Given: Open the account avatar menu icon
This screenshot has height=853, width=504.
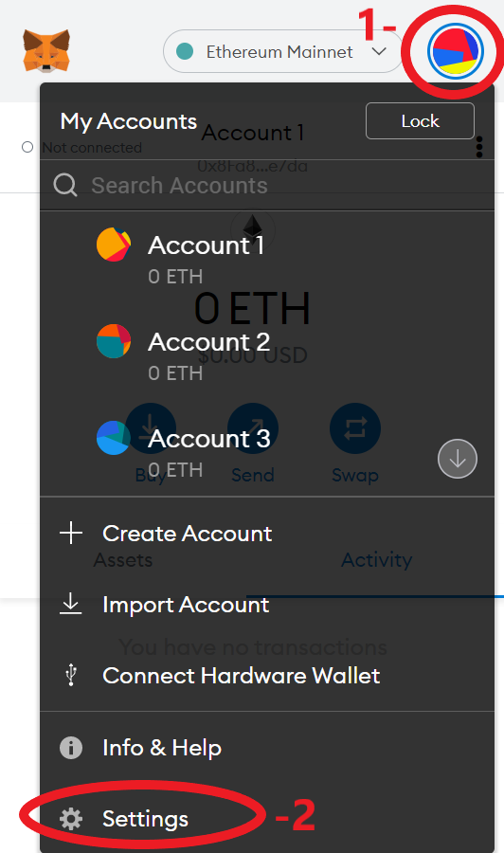Looking at the screenshot, I should 455,52.
